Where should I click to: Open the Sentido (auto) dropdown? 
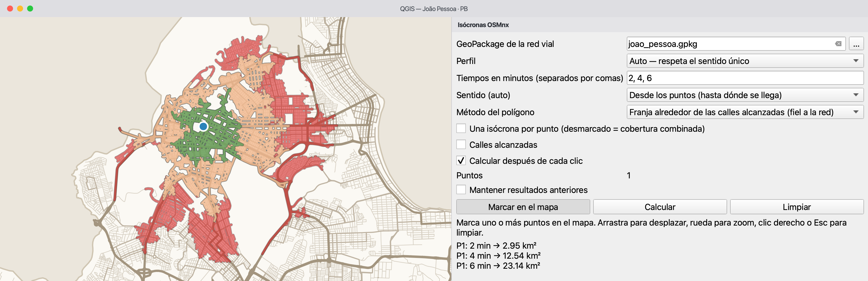pos(745,95)
